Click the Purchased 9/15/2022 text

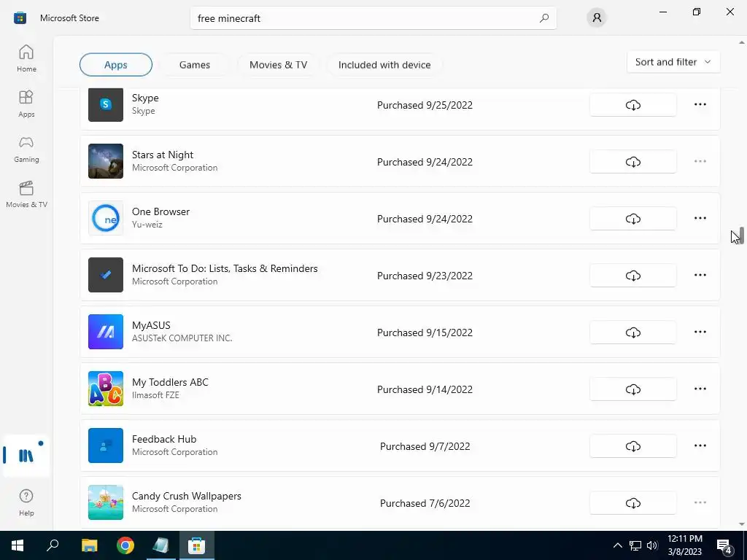point(425,332)
